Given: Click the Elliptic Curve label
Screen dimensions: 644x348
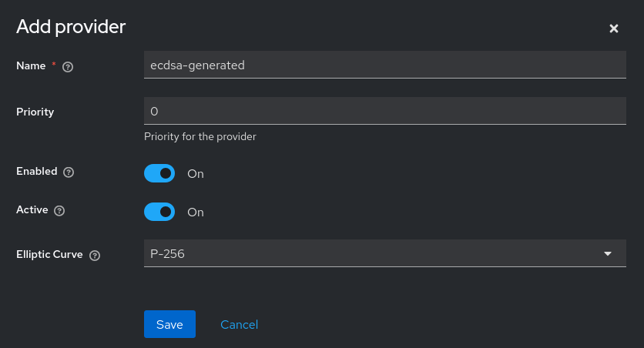Looking at the screenshot, I should point(49,254).
